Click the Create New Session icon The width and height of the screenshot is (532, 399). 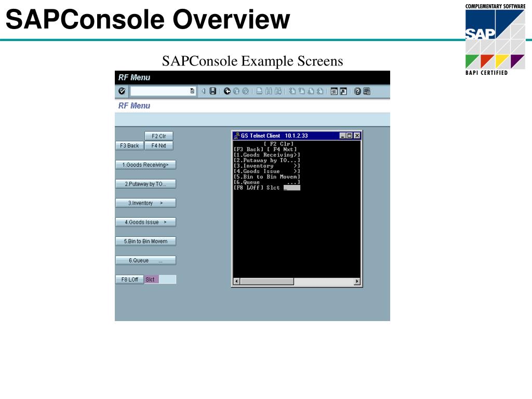(x=334, y=91)
